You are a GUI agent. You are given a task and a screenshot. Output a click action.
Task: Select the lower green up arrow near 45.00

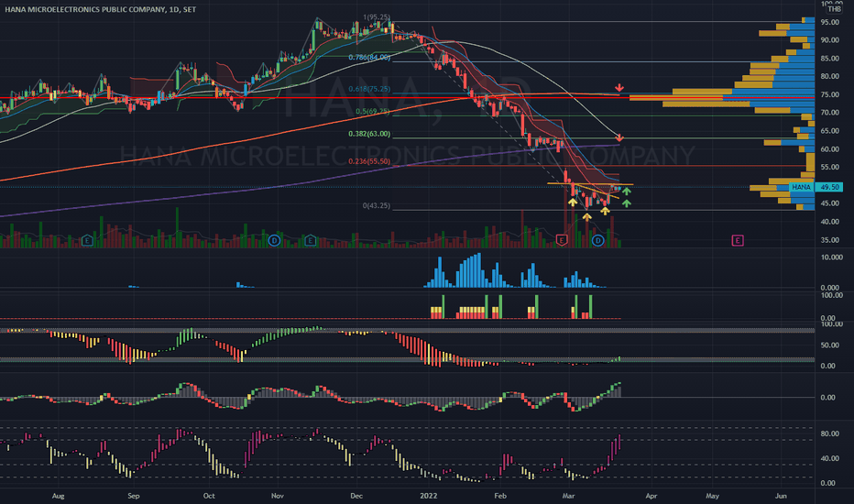pyautogui.click(x=627, y=203)
